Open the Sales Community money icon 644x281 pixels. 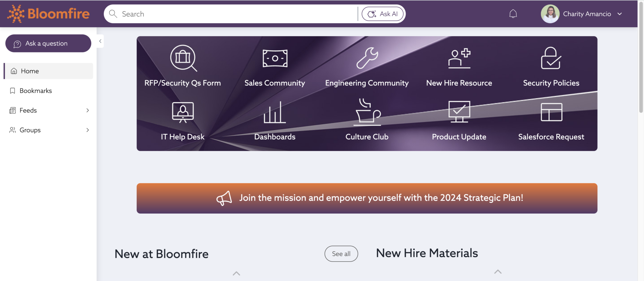point(275,58)
